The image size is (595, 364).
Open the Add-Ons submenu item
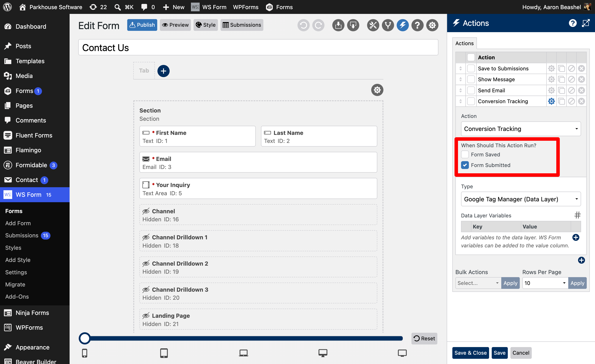pyautogui.click(x=17, y=297)
